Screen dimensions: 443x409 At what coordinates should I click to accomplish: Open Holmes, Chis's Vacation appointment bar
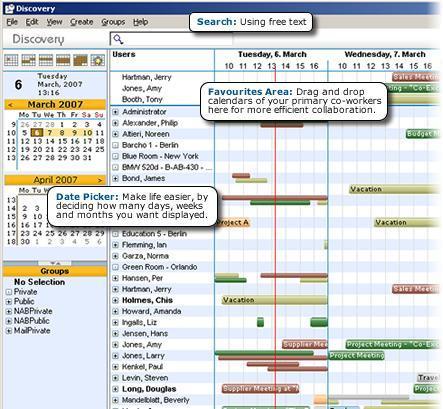click(x=275, y=300)
